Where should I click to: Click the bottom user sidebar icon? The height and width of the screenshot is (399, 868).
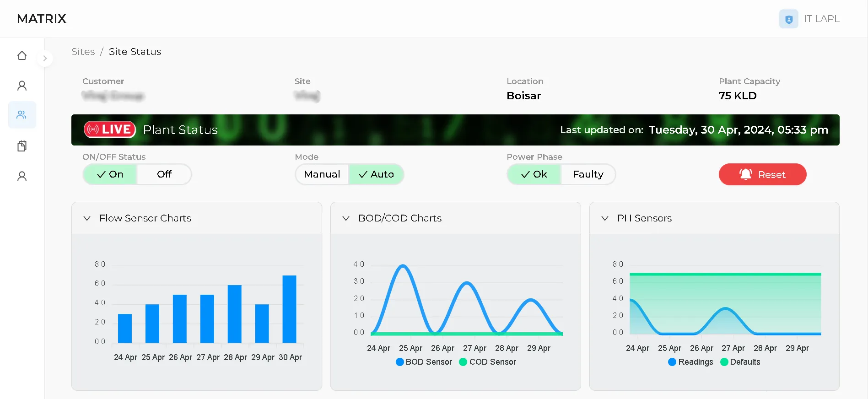click(x=22, y=176)
